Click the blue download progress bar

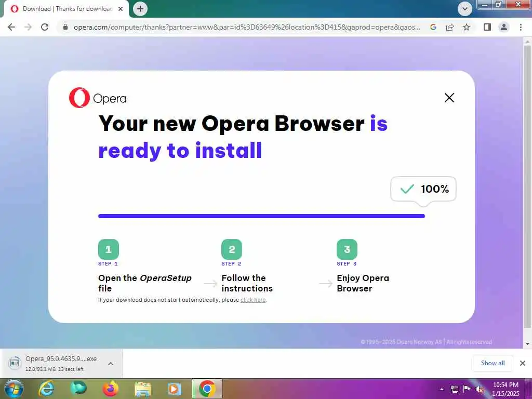click(261, 216)
